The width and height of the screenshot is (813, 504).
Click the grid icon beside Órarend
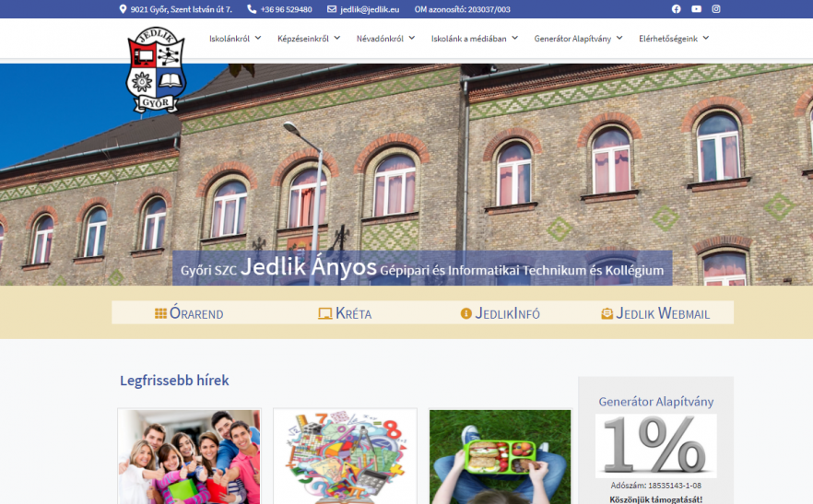160,313
